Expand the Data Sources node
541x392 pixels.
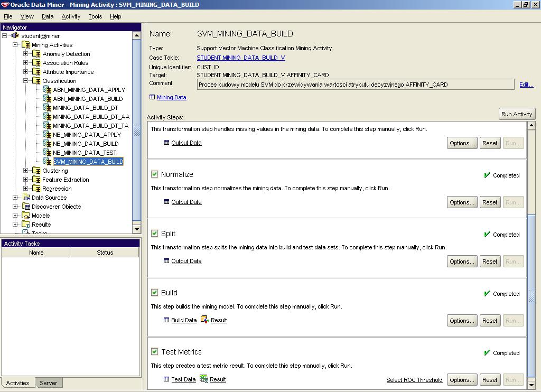[15, 197]
